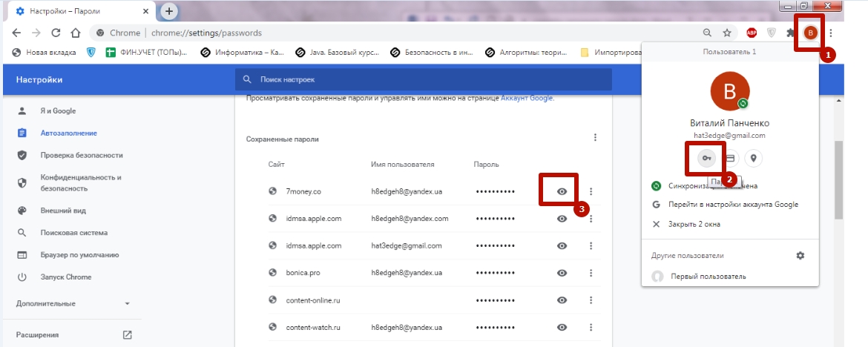Open the ABP Adblock Plus extension icon

751,33
